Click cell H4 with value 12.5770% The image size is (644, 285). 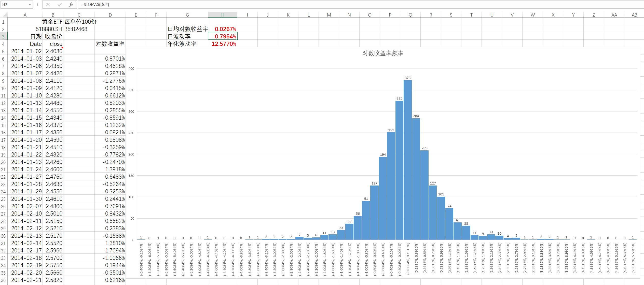223,44
